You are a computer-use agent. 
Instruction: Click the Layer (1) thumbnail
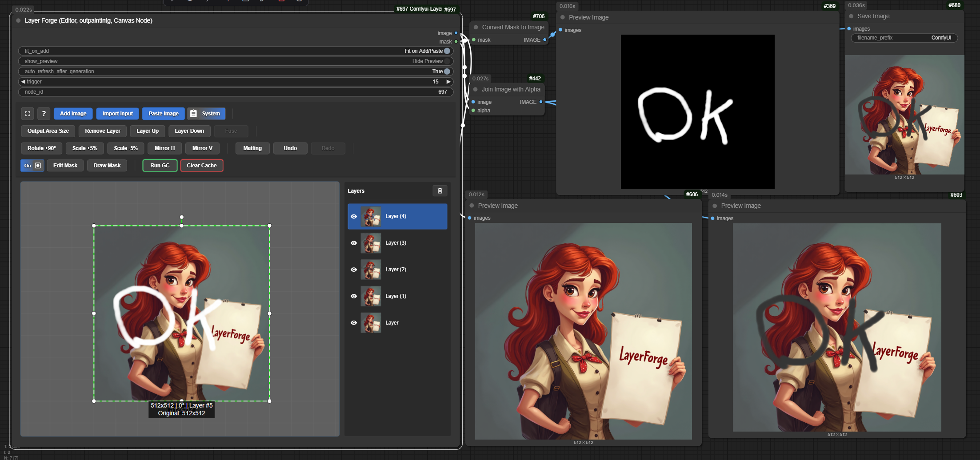coord(371,296)
